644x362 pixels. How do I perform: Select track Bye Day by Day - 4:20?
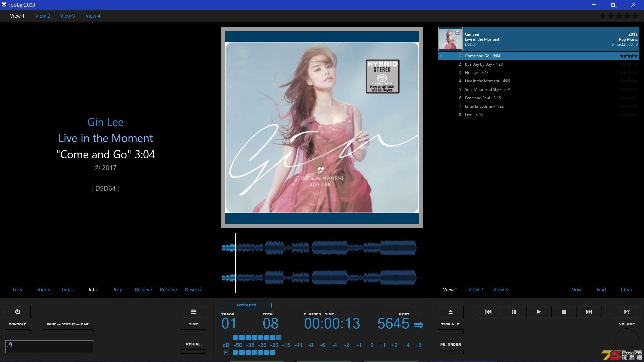(x=538, y=64)
